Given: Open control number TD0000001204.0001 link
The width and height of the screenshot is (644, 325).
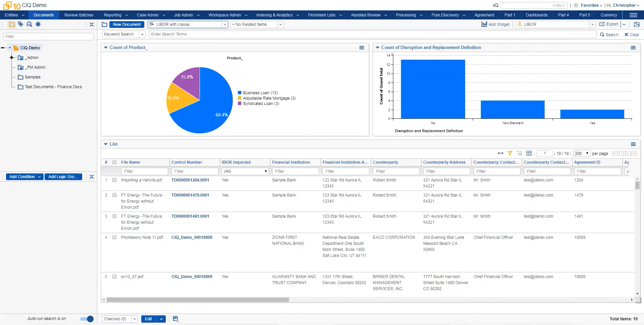Looking at the screenshot, I should pyautogui.click(x=190, y=180).
